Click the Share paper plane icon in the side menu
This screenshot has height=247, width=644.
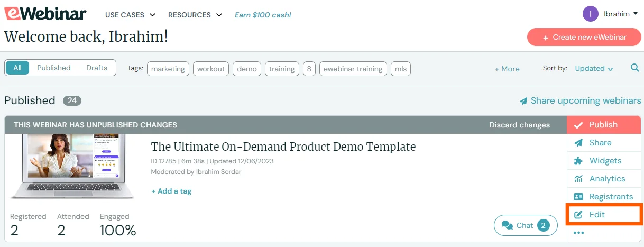[578, 143]
